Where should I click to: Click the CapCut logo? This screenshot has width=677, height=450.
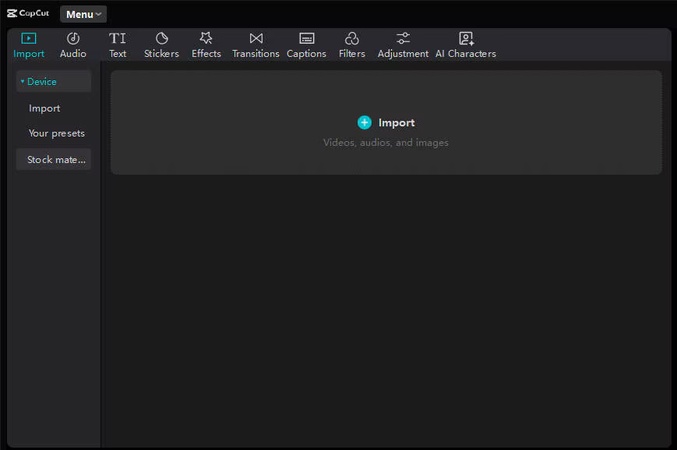coord(27,13)
